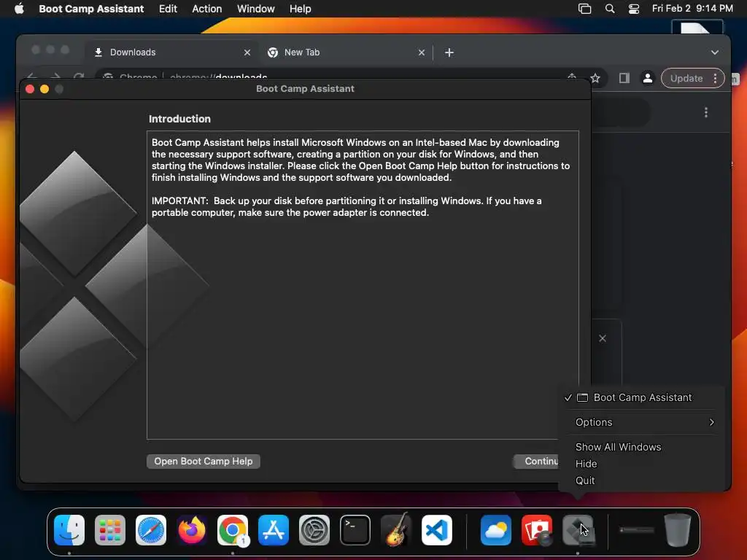This screenshot has width=747, height=560.
Task: Open Finder from the Dock
Action: pos(69,530)
